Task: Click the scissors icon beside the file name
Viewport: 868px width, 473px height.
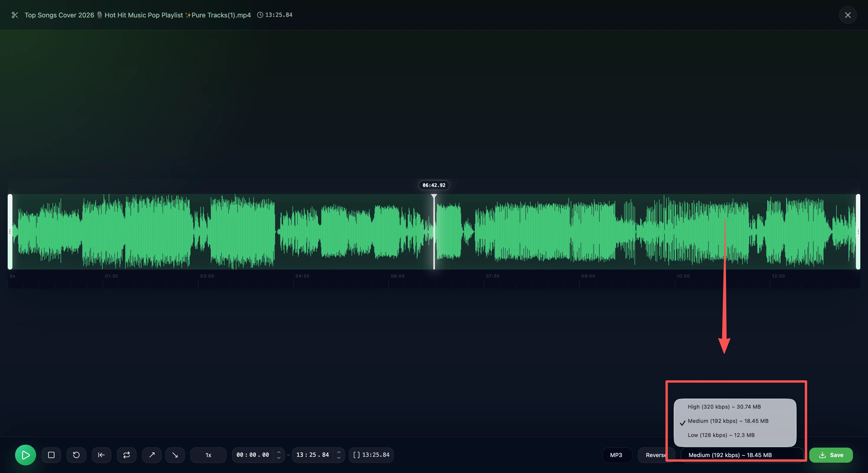Action: click(14, 15)
